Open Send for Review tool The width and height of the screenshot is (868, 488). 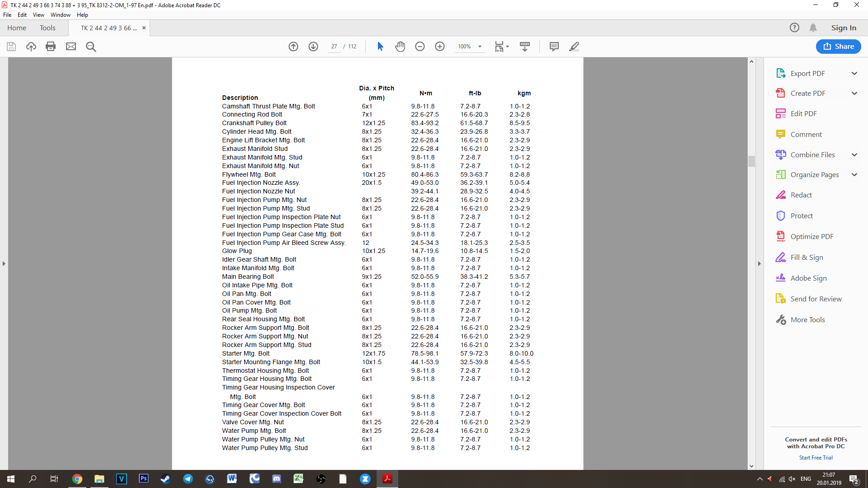816,299
